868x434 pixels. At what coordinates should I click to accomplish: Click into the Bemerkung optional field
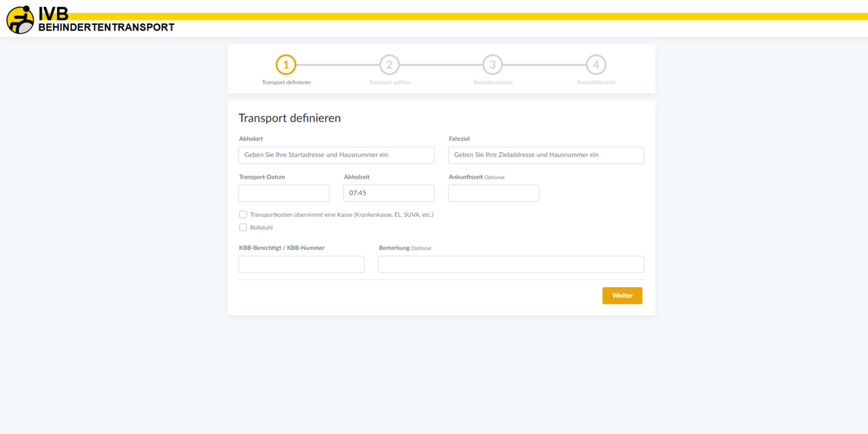(x=511, y=264)
